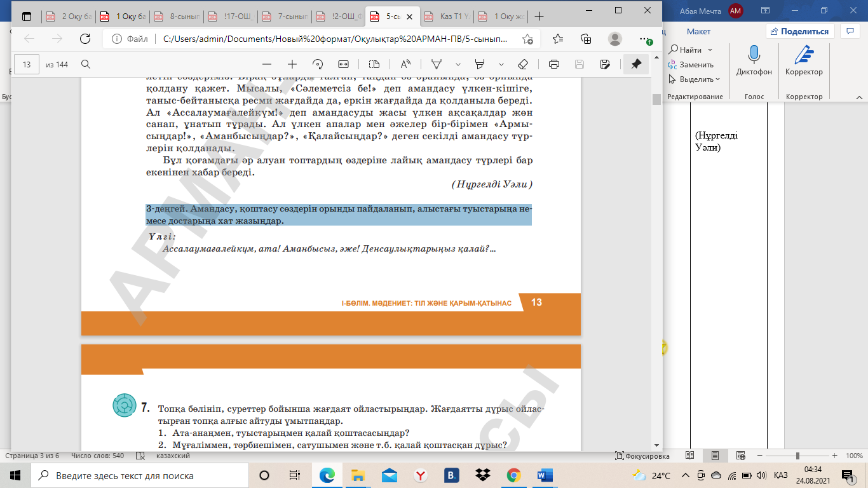
Task: Open a new Edge tab
Action: [539, 17]
